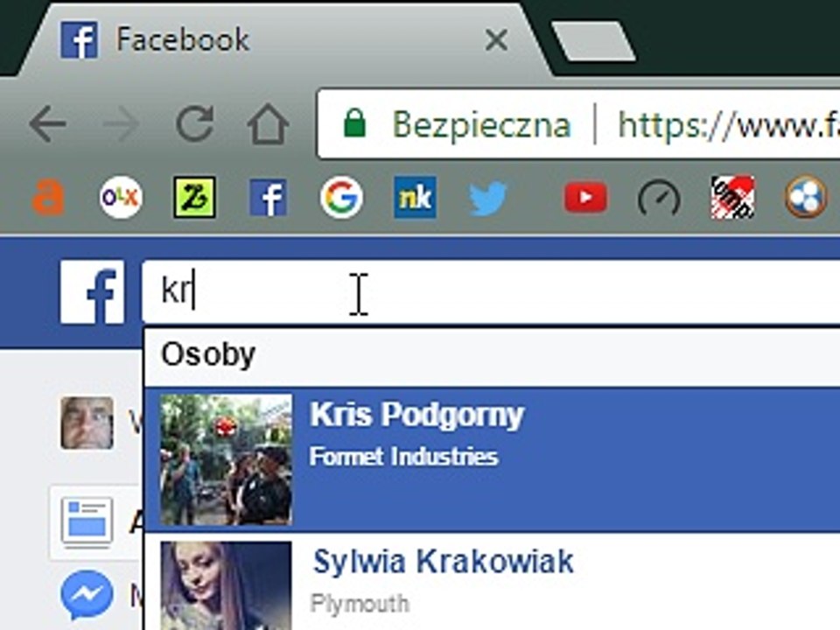The width and height of the screenshot is (840, 630).
Task: Open the user profile picture in sidebar
Action: 87,423
